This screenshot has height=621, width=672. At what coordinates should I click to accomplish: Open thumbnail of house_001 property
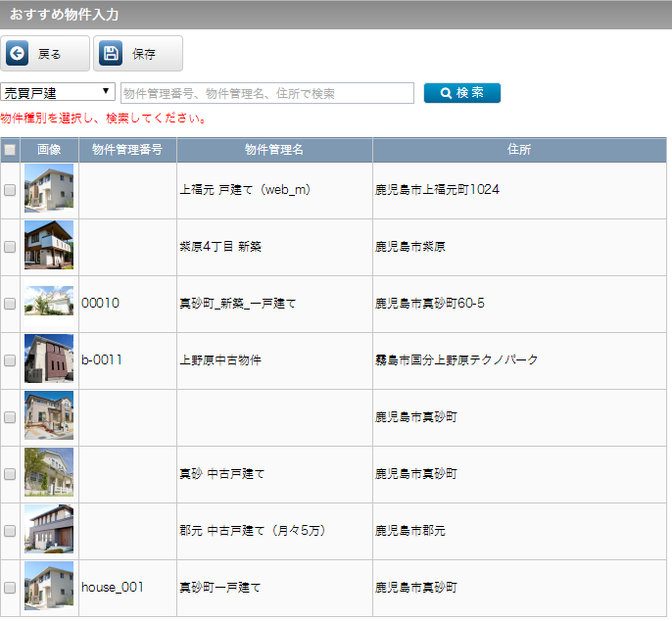(49, 586)
